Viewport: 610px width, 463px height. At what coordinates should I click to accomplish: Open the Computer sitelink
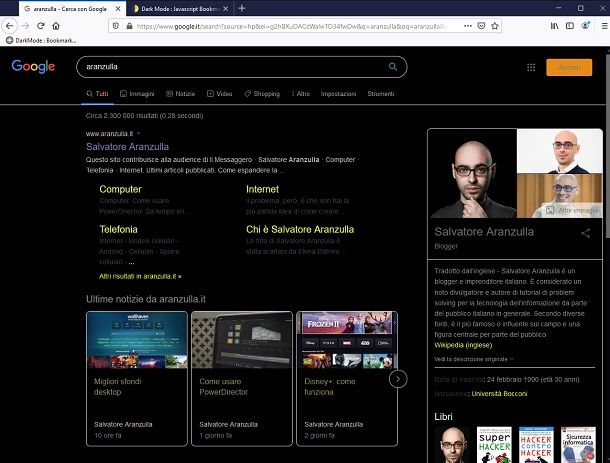pos(120,189)
